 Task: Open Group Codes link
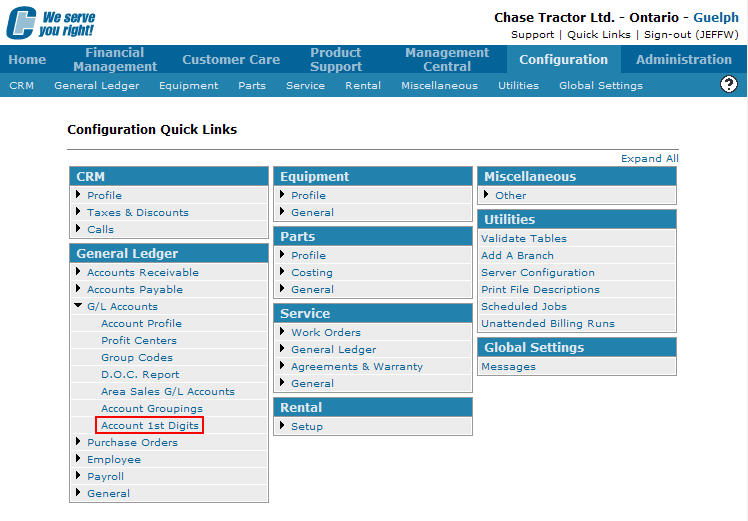(137, 358)
